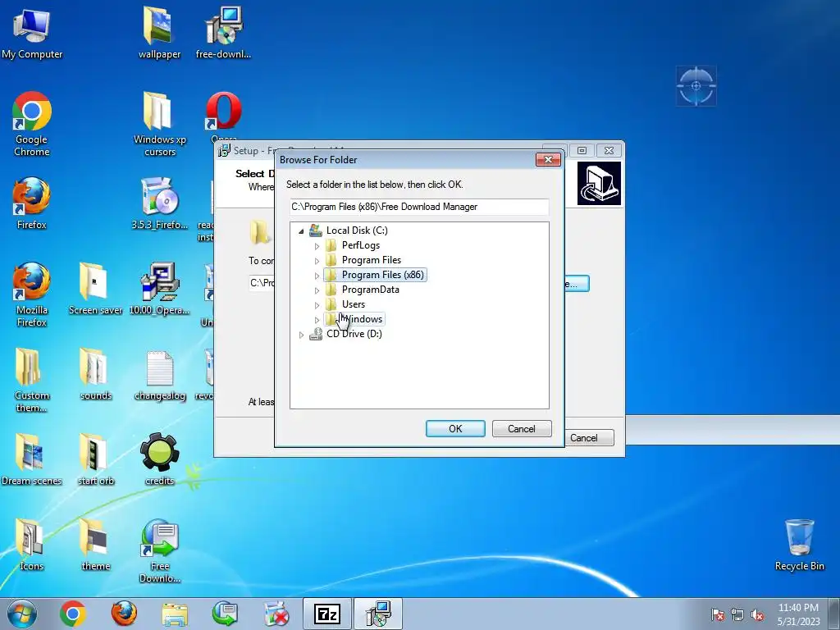Select free-downl... installer desktop icon
The width and height of the screenshot is (840, 630).
(x=223, y=33)
